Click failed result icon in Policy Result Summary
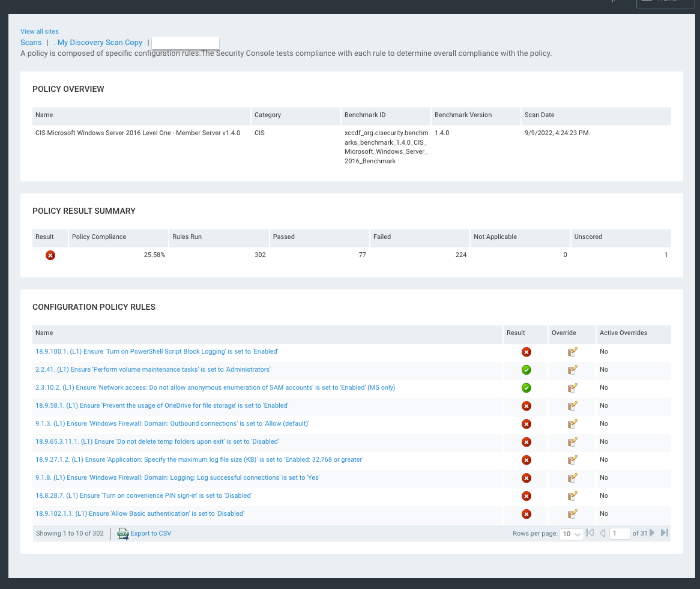Screen dimensions: 700x589 point(50,255)
